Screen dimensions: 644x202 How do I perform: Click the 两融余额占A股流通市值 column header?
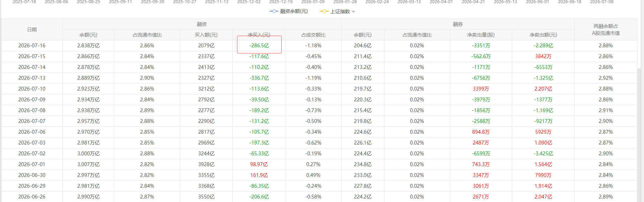(606, 30)
